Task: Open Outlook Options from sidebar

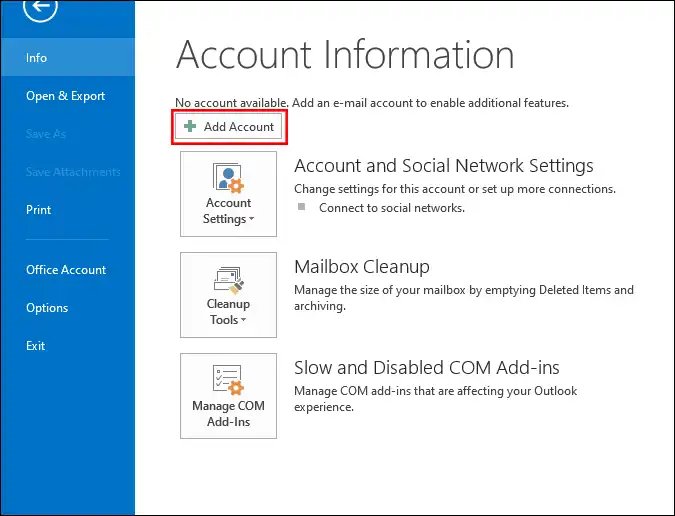Action: point(47,308)
